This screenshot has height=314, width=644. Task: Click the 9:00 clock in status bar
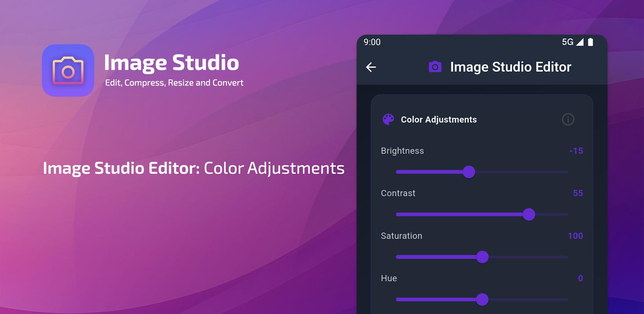pos(372,42)
